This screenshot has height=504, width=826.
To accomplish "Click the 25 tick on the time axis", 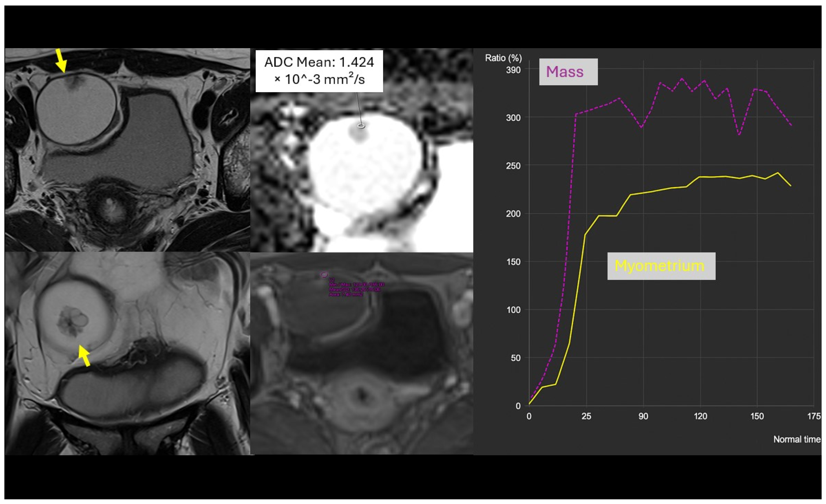I will click(x=586, y=416).
